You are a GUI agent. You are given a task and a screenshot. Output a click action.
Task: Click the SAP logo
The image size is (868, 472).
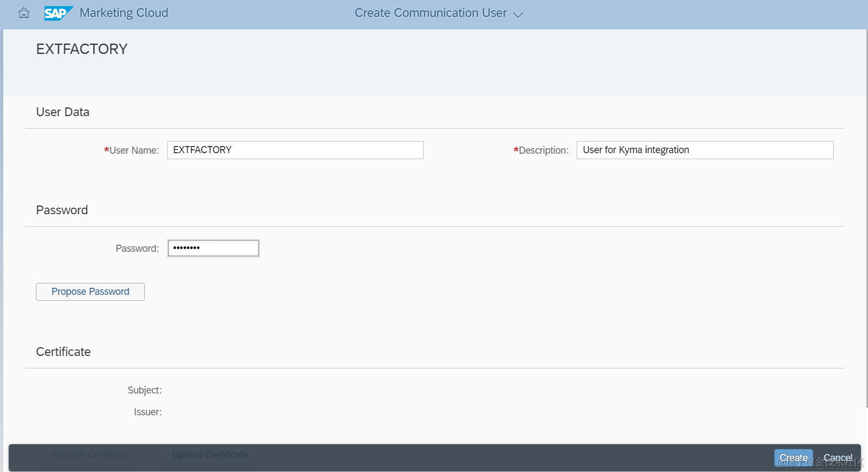59,13
